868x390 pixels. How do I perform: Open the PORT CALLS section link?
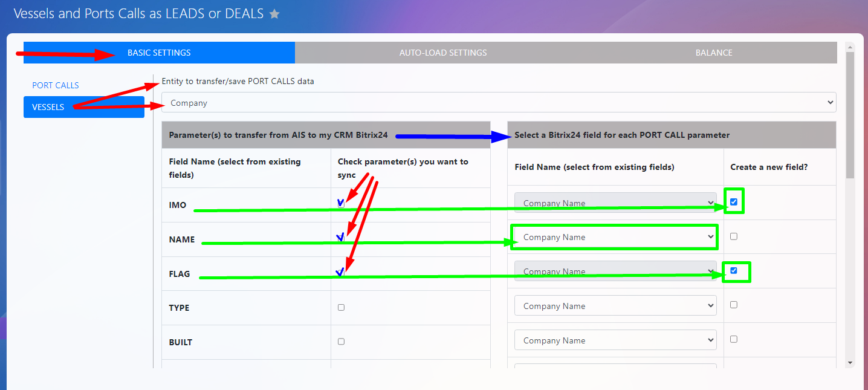point(56,85)
